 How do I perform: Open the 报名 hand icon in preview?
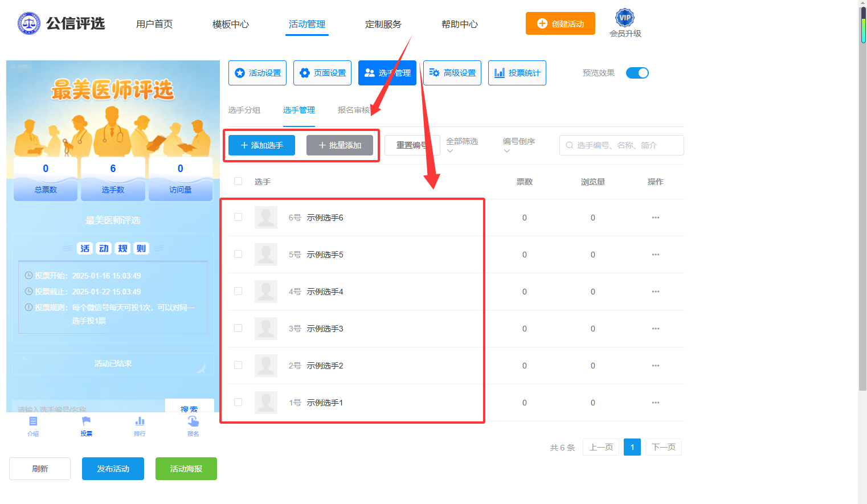coord(193,421)
